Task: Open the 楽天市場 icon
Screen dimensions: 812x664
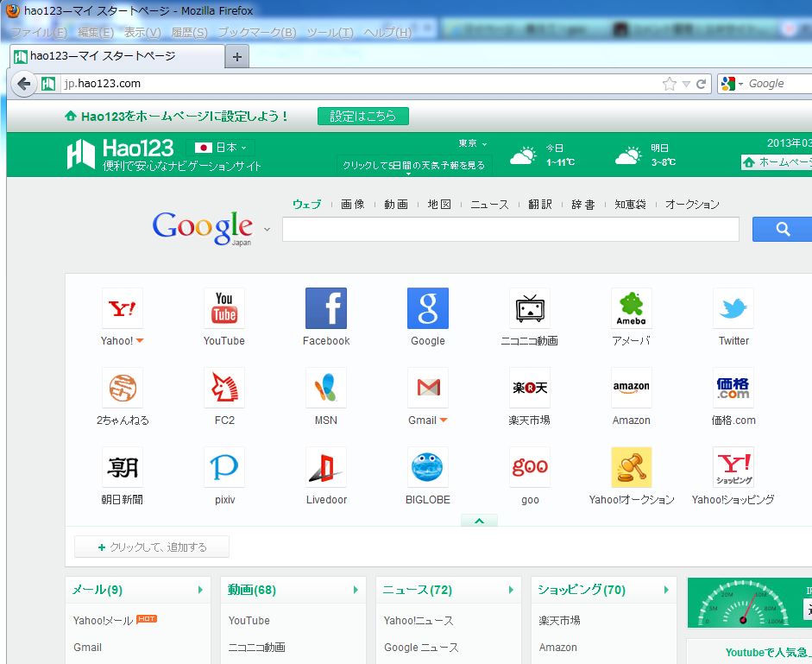Action: click(530, 388)
